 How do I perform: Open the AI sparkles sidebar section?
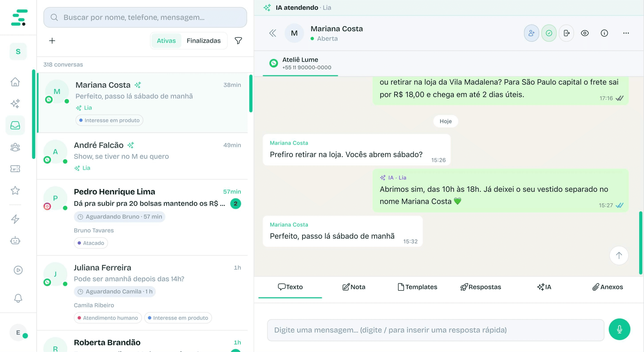click(x=15, y=103)
